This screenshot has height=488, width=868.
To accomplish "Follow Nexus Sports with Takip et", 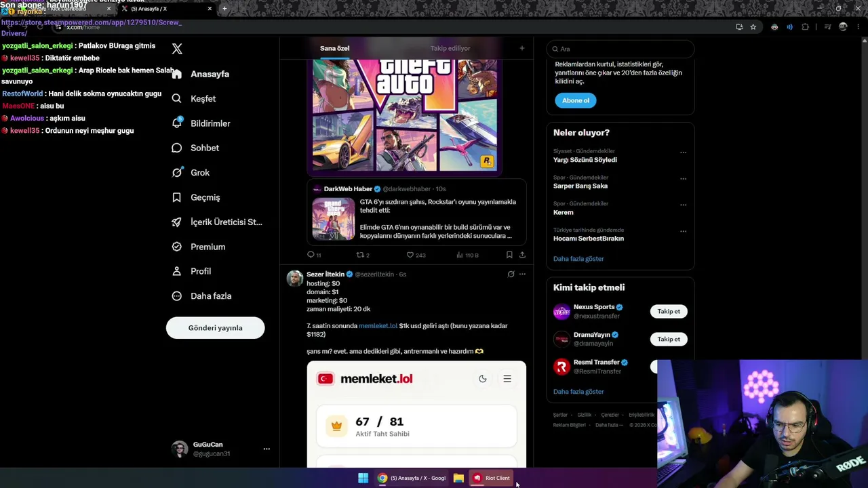I will point(669,312).
